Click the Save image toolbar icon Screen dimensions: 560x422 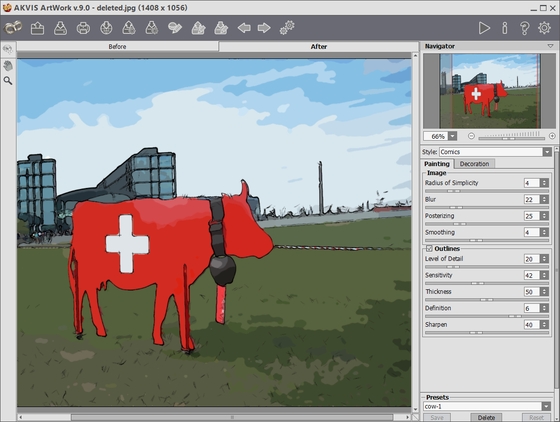click(x=60, y=28)
